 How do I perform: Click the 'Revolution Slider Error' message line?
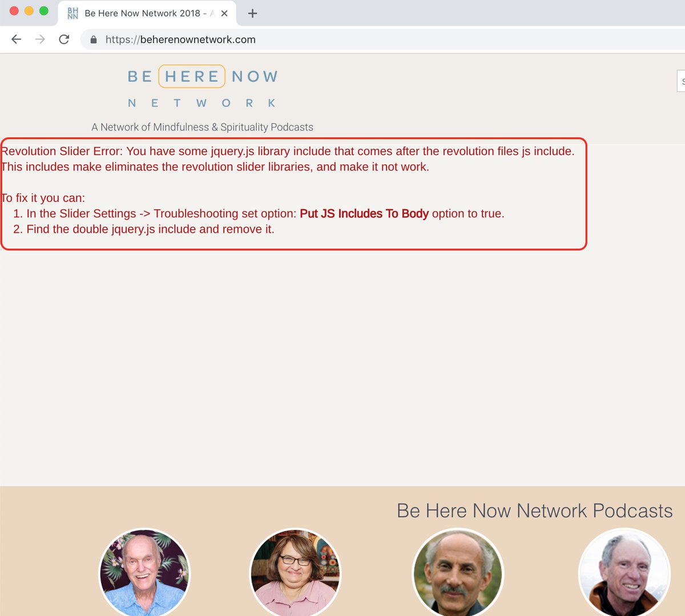(x=287, y=151)
